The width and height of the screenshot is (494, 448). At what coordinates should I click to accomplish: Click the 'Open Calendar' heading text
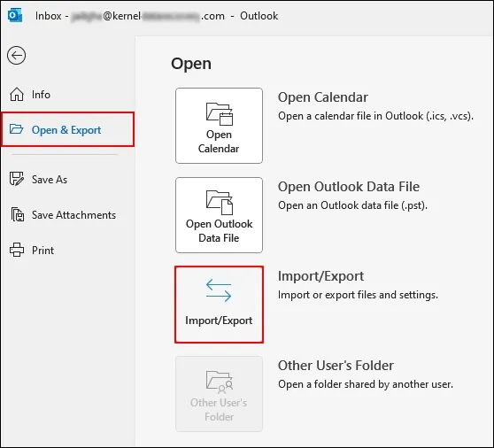(323, 97)
